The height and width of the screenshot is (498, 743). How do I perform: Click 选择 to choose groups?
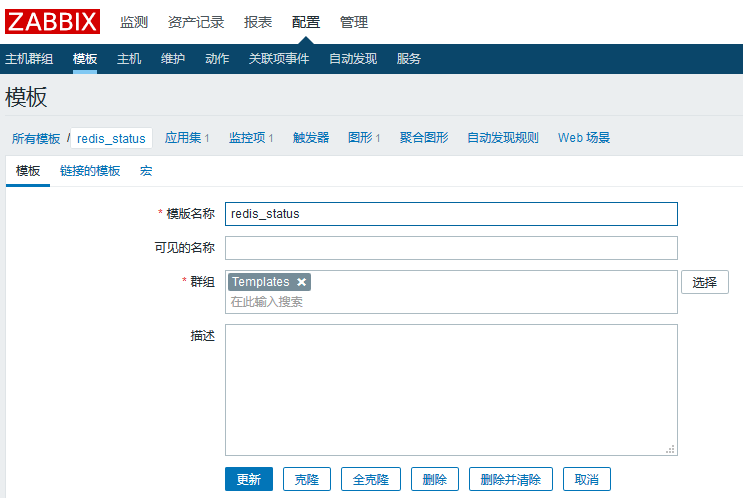pos(704,282)
